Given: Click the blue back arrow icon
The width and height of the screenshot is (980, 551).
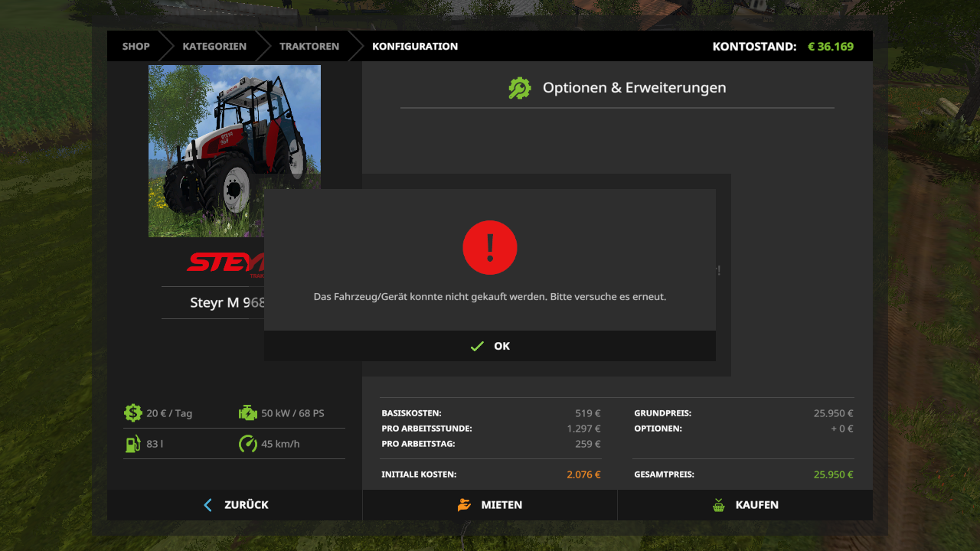Looking at the screenshot, I should tap(207, 505).
